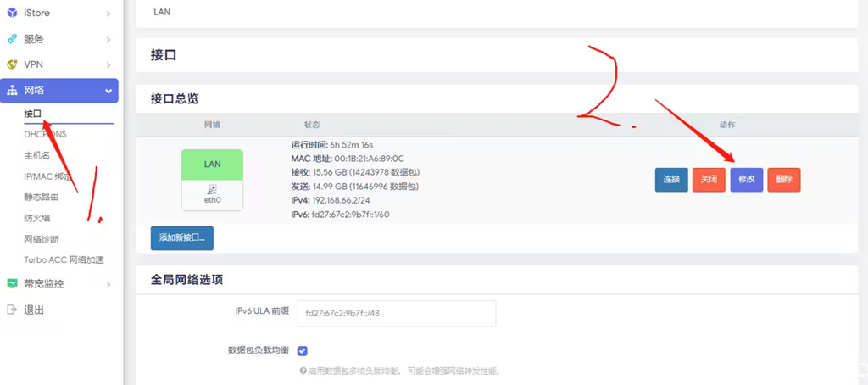Viewport: 868px width, 385px height.
Task: Click the 退出 logout icon
Action: pos(12,310)
